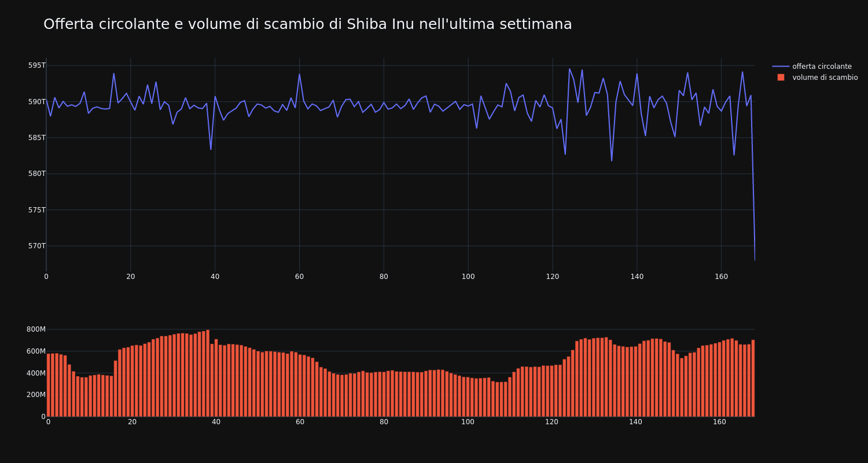The height and width of the screenshot is (463, 868).
Task: Click the 590T y-axis label
Action: (x=36, y=102)
